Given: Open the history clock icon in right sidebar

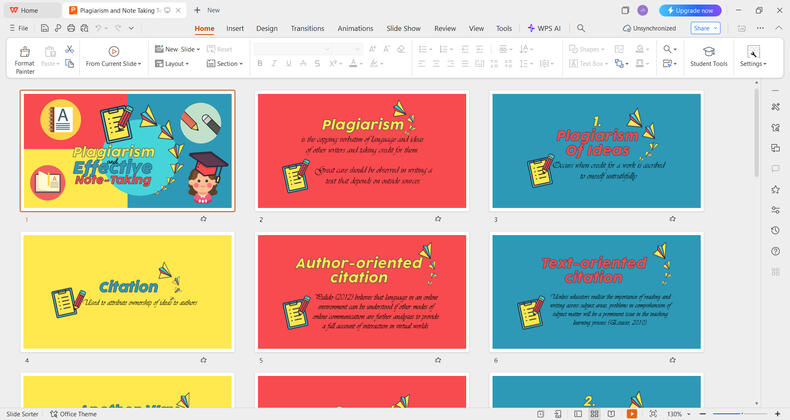Looking at the screenshot, I should coord(775,230).
